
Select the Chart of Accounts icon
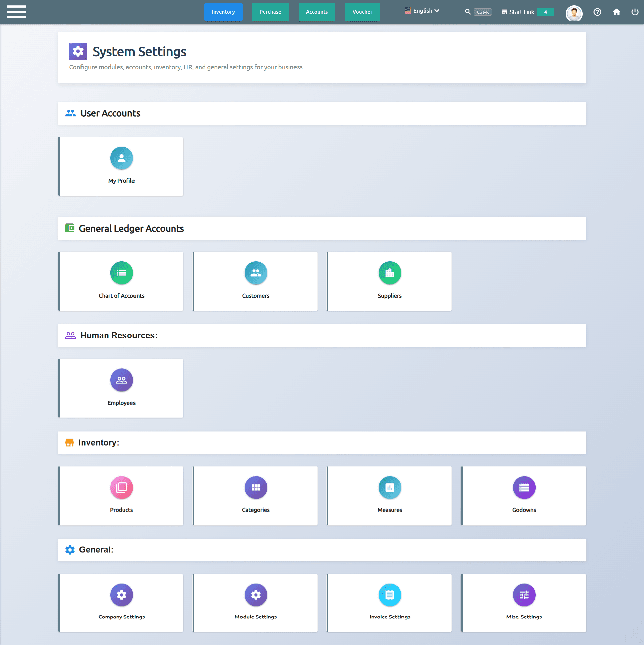coord(121,272)
